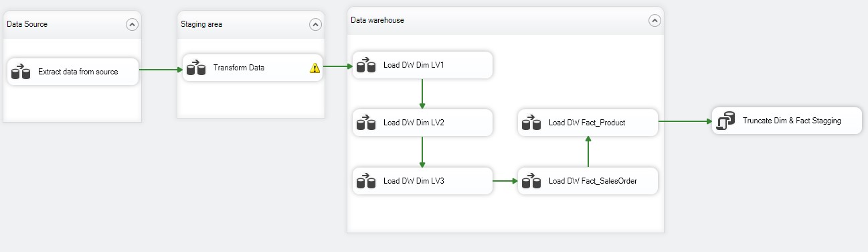
Task: Select the Extract data from source task
Action: point(73,72)
